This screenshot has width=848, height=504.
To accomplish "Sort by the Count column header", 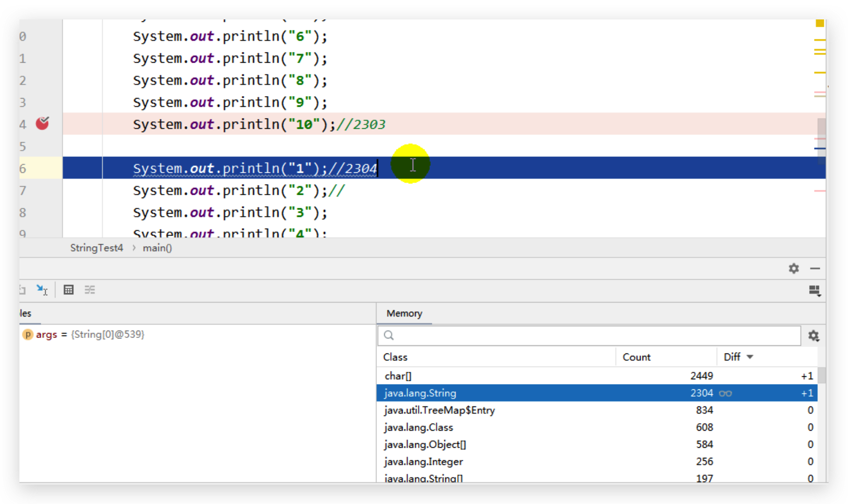I will tap(636, 357).
